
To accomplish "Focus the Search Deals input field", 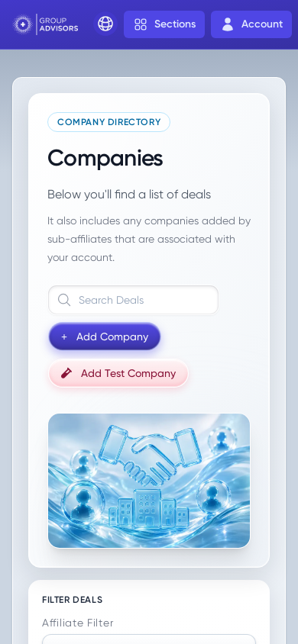I will (x=133, y=300).
